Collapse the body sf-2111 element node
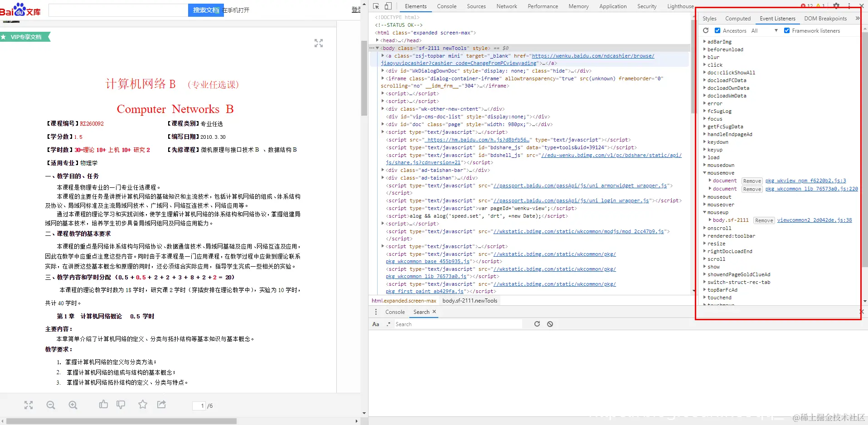Image resolution: width=868 pixels, height=425 pixels. tap(378, 48)
